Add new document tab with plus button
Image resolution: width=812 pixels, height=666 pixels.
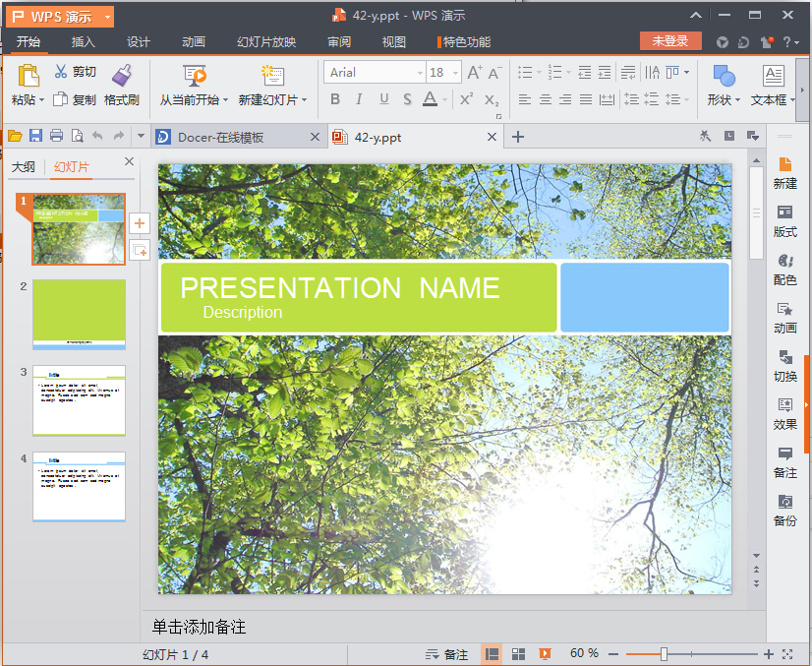pyautogui.click(x=518, y=137)
